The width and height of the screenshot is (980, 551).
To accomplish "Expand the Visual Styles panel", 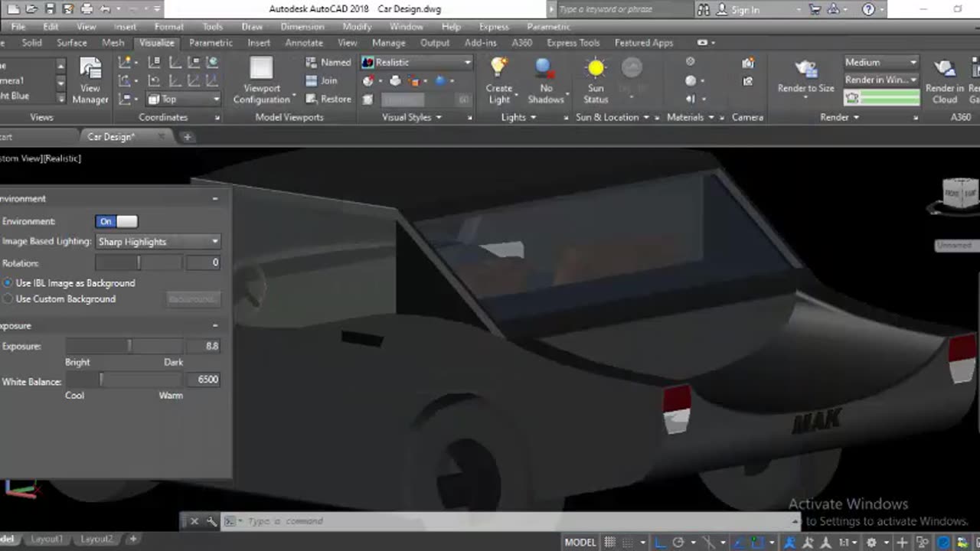I will [412, 117].
